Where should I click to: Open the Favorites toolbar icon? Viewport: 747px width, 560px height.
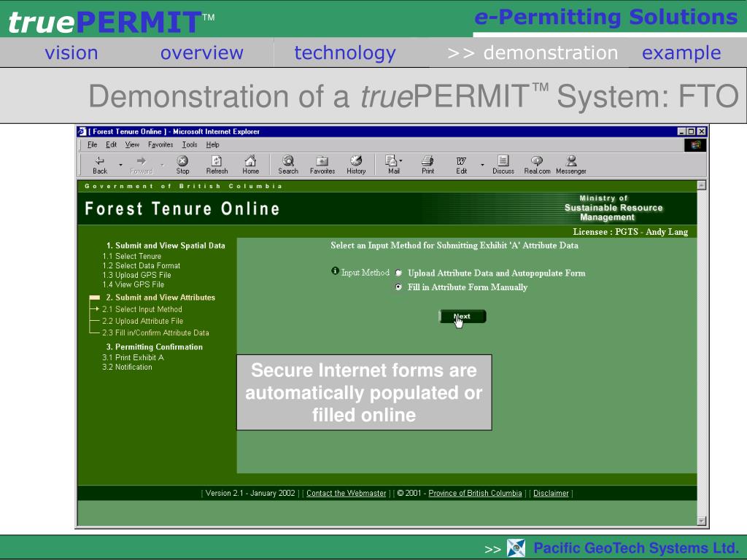point(322,165)
